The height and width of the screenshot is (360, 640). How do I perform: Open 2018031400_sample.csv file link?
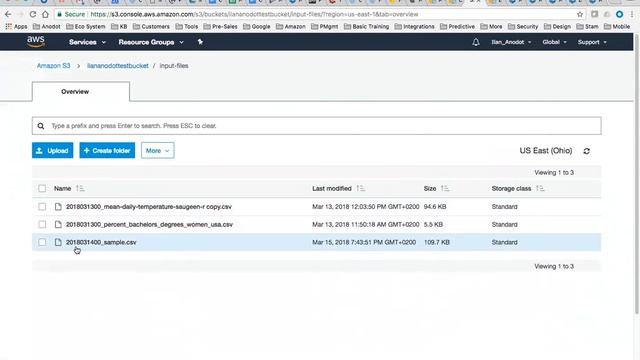click(x=101, y=242)
